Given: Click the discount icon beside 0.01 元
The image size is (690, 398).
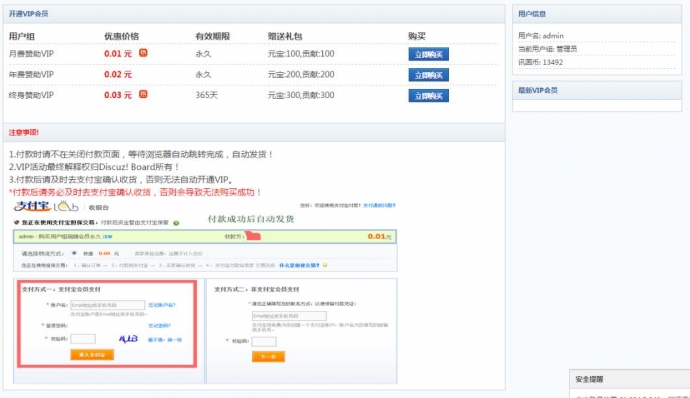Looking at the screenshot, I should [x=143, y=53].
